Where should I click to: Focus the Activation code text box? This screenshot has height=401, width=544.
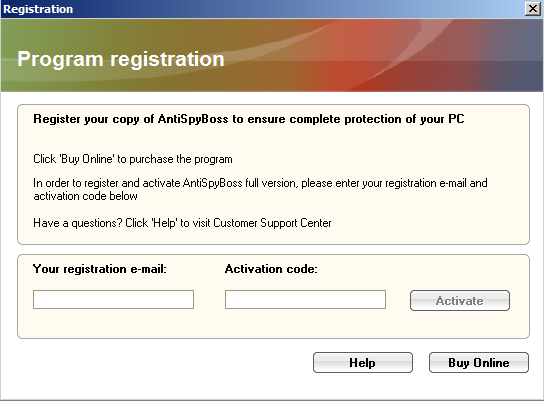305,299
